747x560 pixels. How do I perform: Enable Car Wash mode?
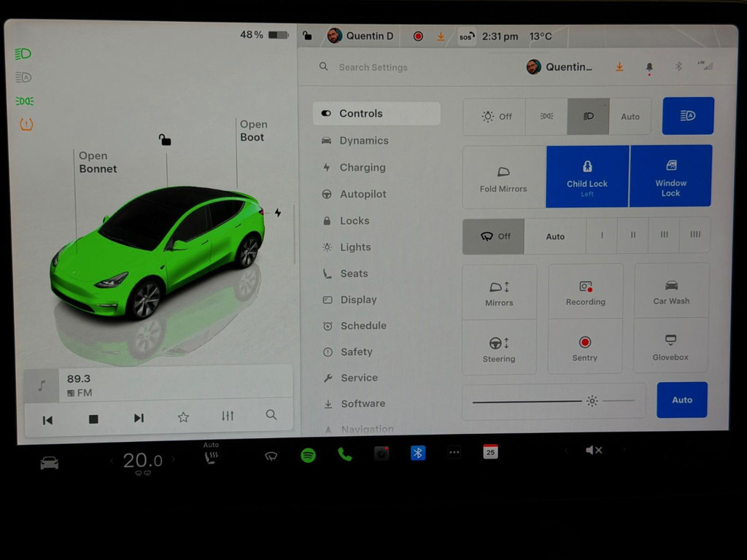click(x=670, y=290)
